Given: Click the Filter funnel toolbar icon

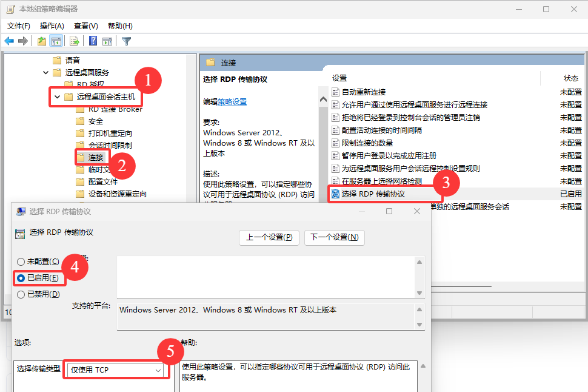Looking at the screenshot, I should (x=126, y=41).
